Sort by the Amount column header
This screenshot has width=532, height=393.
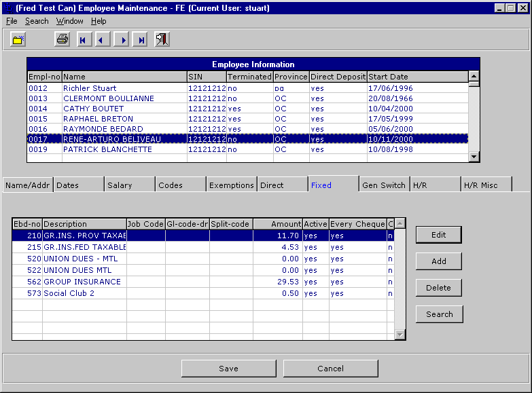coord(278,224)
